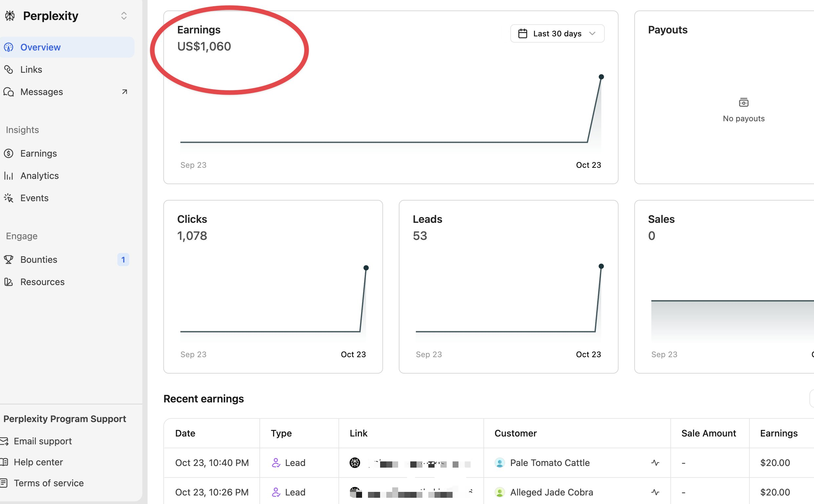Image resolution: width=814 pixels, height=504 pixels.
Task: Open Earnings under Insights
Action: click(38, 153)
